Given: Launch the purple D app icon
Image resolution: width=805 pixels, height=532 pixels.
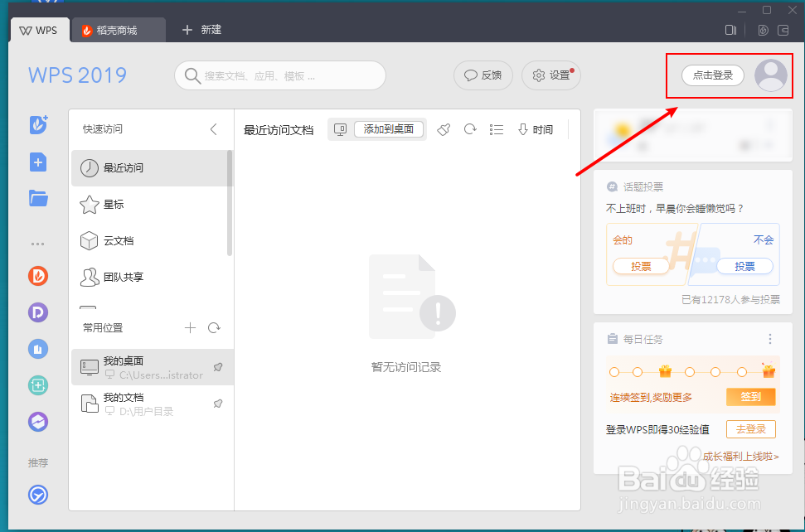Looking at the screenshot, I should tap(38, 312).
